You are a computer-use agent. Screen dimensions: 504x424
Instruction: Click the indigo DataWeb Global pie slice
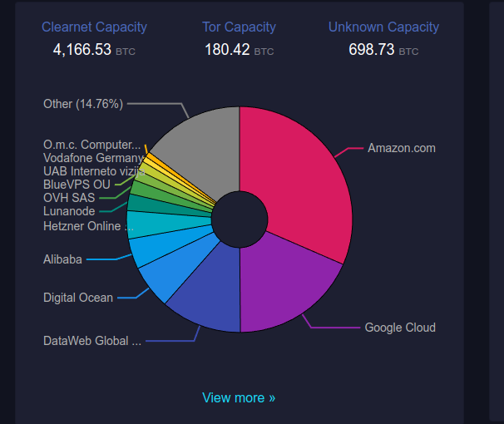[208, 298]
